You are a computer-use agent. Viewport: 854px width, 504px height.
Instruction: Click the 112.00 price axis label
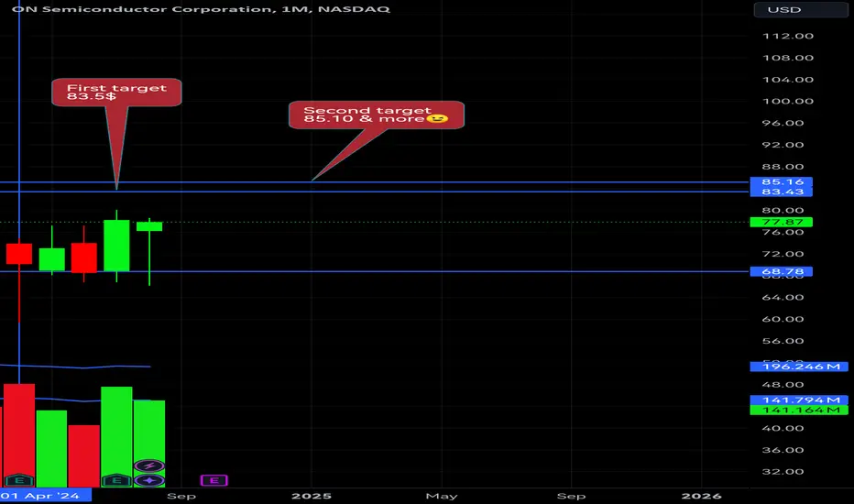pos(787,36)
